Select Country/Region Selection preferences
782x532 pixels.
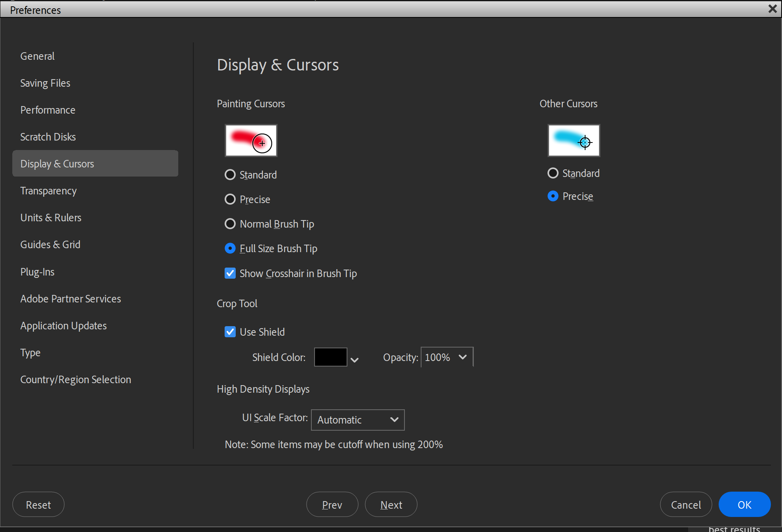point(76,379)
